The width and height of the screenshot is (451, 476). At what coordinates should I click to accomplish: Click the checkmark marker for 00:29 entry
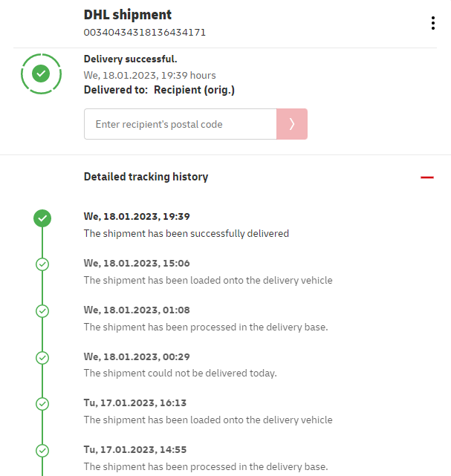click(x=42, y=357)
